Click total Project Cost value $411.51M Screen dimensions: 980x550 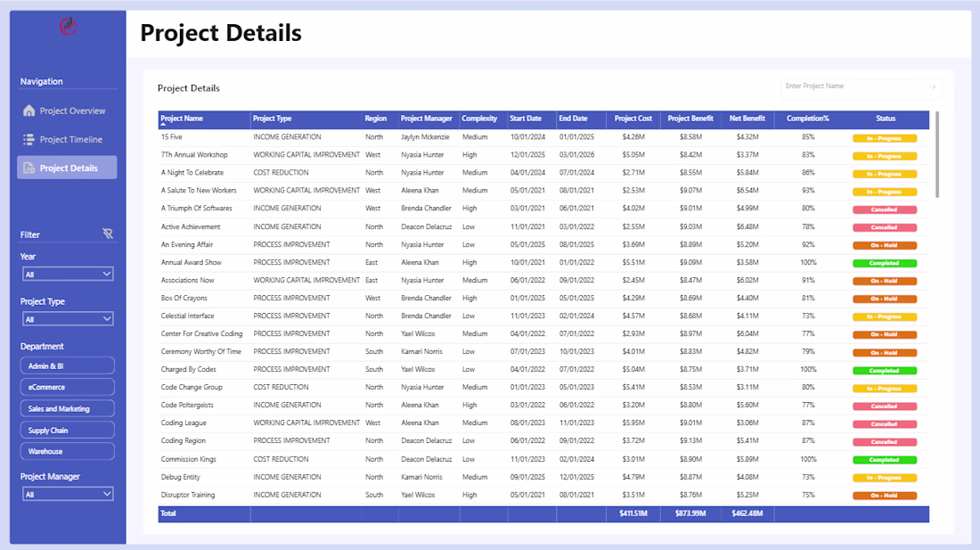point(633,513)
